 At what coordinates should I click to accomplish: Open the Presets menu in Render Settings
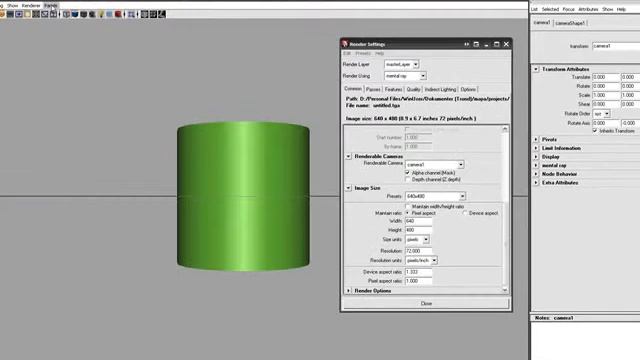(x=362, y=53)
